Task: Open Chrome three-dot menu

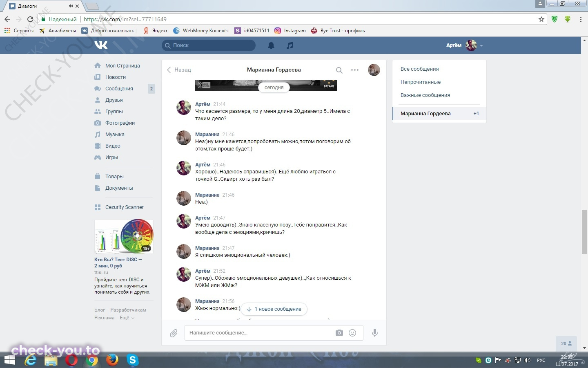Action: pos(581,19)
